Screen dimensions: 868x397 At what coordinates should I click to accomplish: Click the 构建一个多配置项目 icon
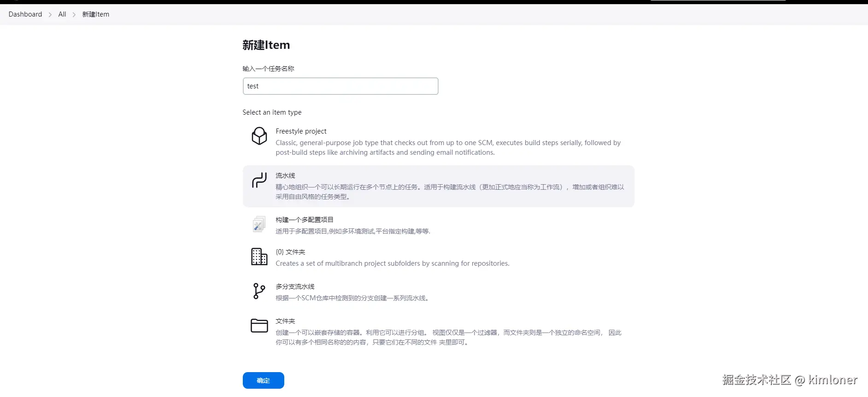[x=259, y=224]
